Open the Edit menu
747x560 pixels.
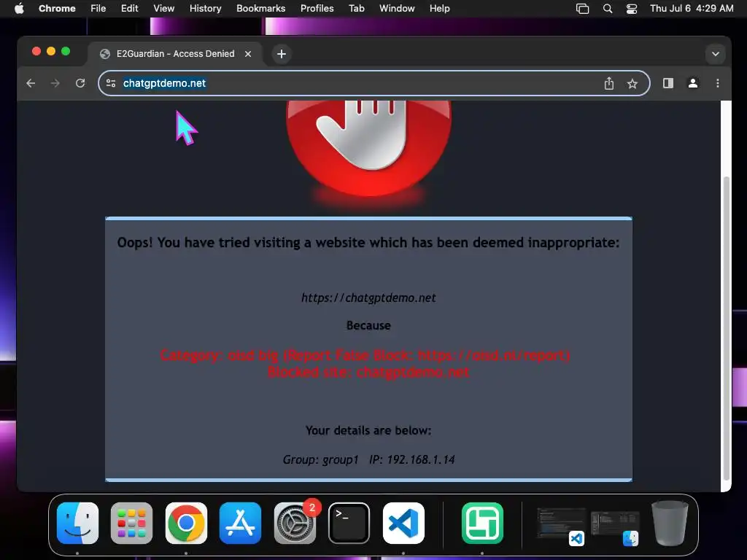(129, 8)
